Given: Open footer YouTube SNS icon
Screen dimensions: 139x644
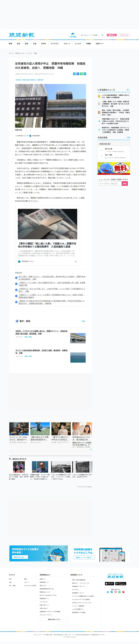Looking at the screenshot, I should pos(123,592).
